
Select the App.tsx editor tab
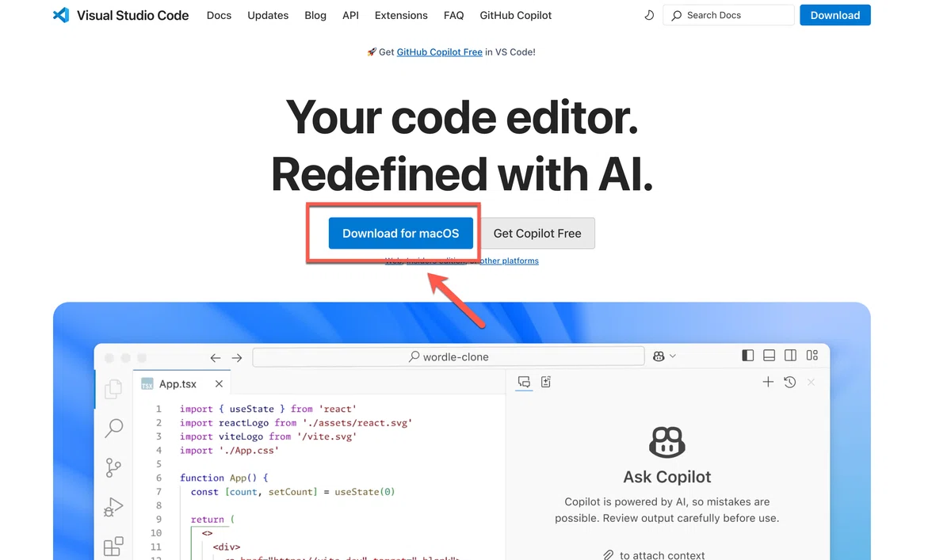182,383
